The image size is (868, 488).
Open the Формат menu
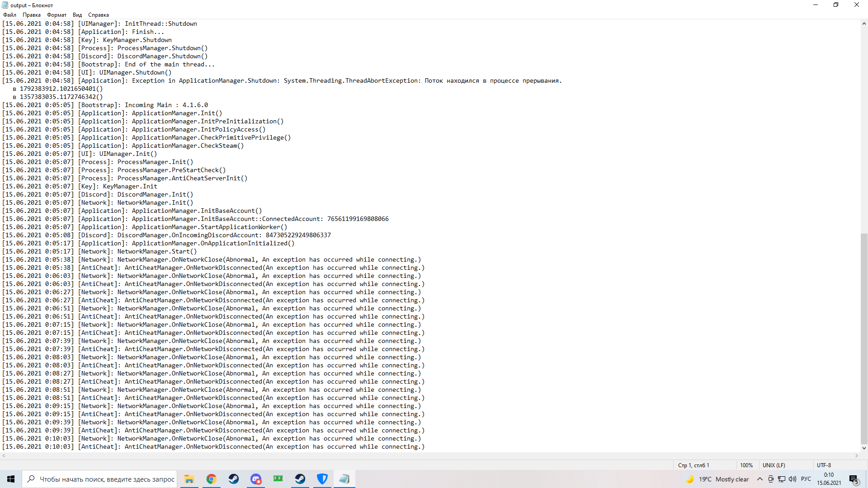coord(57,15)
